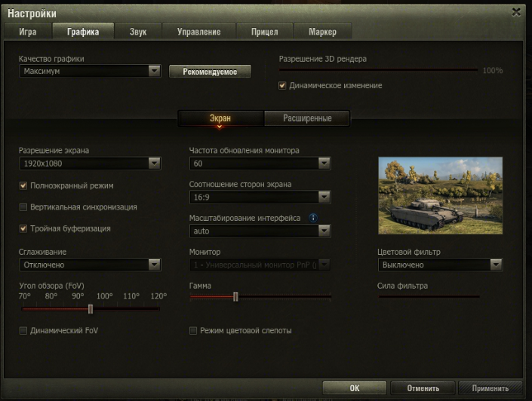The width and height of the screenshot is (532, 401).
Task: Click the 120° FoV scale label
Action: [x=158, y=296]
